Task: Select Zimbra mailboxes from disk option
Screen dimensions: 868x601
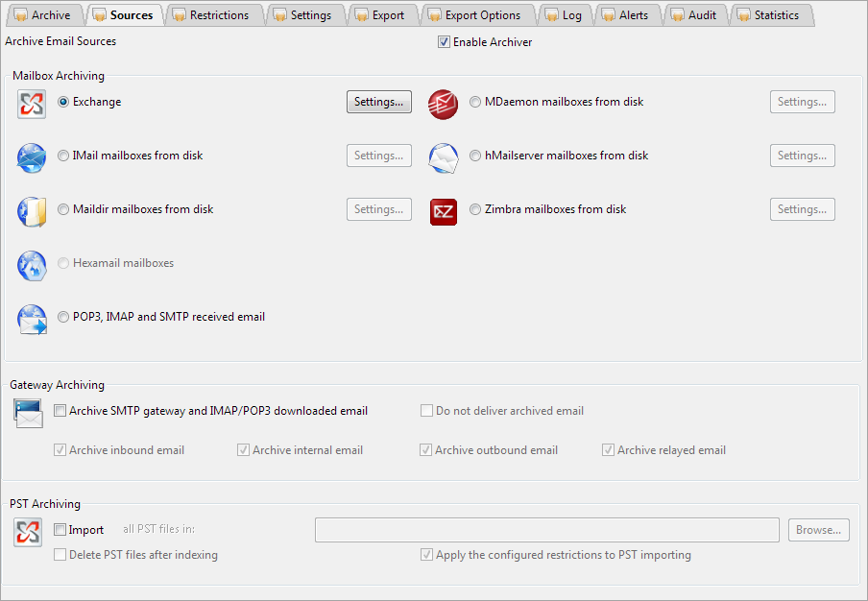Action: (475, 209)
